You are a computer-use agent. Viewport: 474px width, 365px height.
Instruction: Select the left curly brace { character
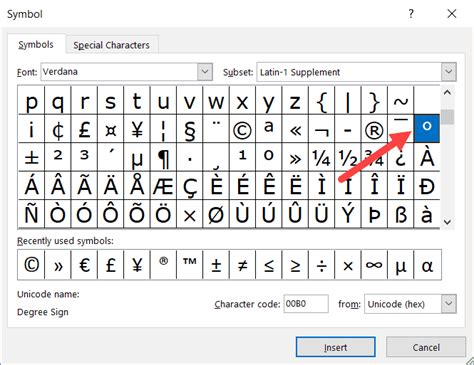point(321,100)
